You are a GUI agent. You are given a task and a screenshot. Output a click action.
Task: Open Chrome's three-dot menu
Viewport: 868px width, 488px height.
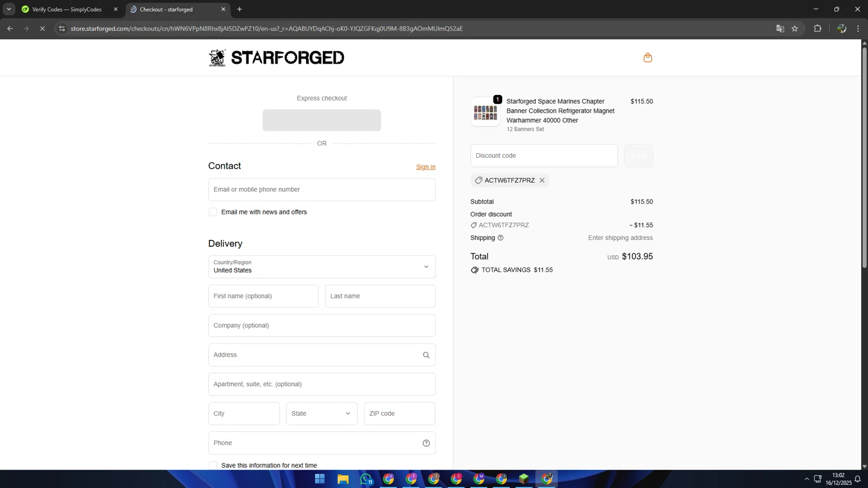tap(858, 28)
